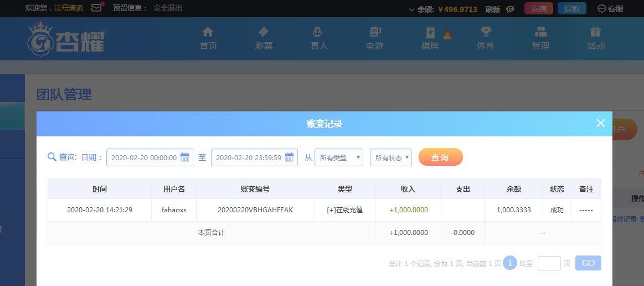Screen dimensions: 644x286
Task: Toggle balance visibility eye icon
Action: pyautogui.click(x=510, y=9)
